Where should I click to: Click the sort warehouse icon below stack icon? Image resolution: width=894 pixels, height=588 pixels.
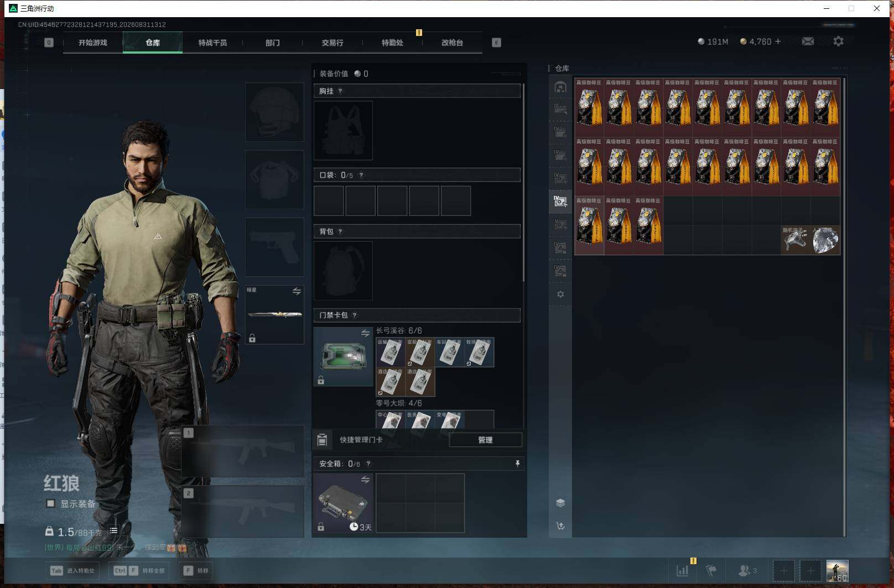coord(560,526)
